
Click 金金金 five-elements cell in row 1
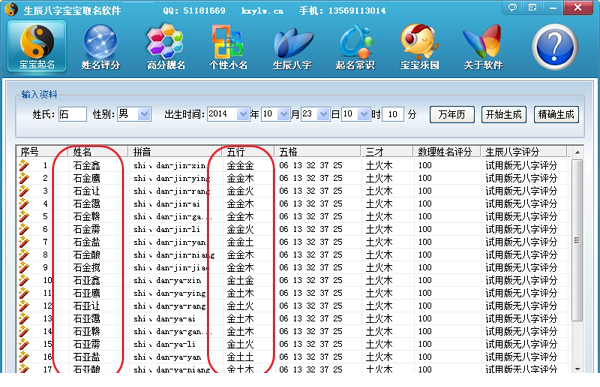pos(240,165)
